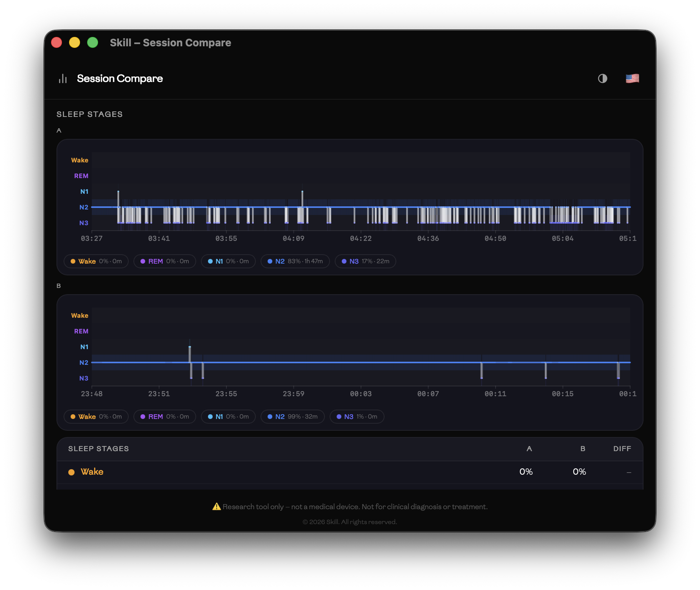Toggle the Wake stage chip under session A

click(96, 261)
